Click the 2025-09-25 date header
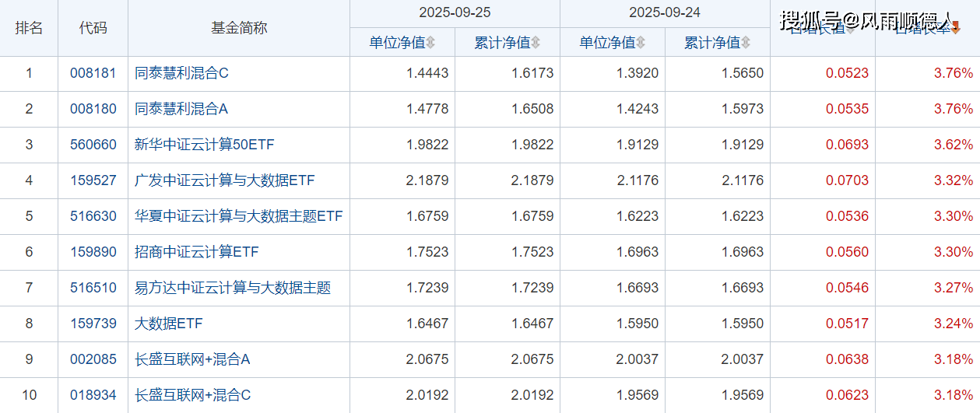Image resolution: width=980 pixels, height=413 pixels. coord(455,13)
